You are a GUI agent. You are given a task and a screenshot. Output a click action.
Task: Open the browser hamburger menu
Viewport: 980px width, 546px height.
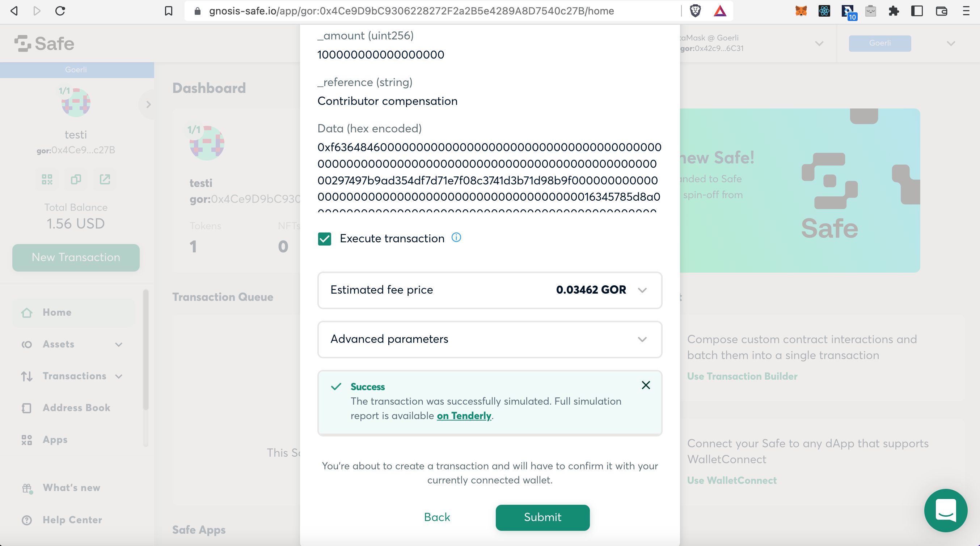click(966, 11)
